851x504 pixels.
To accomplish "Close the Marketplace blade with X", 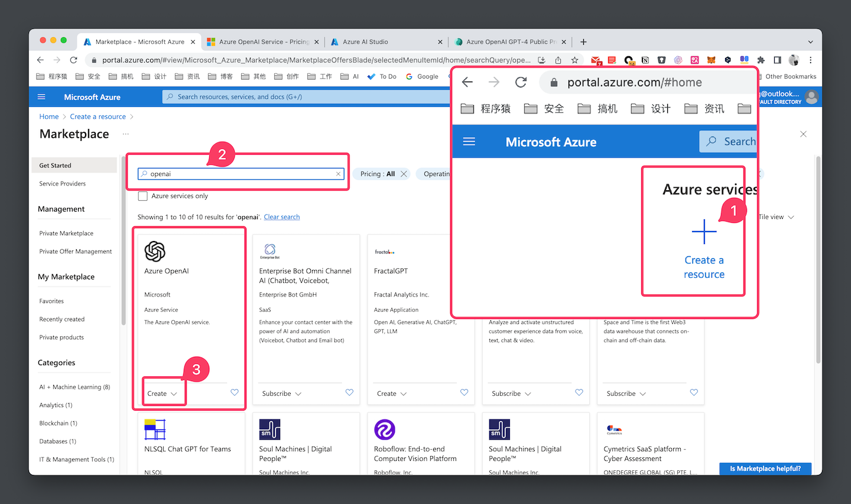I will tap(803, 134).
